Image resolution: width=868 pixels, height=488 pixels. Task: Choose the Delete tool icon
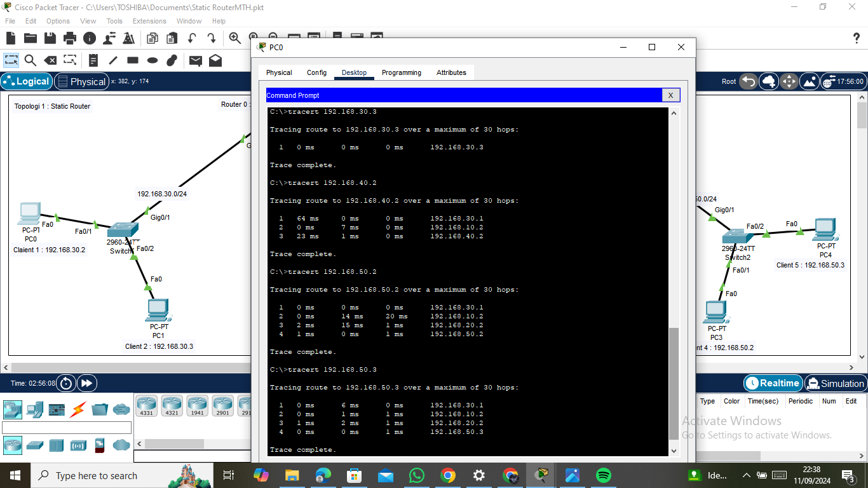point(50,60)
